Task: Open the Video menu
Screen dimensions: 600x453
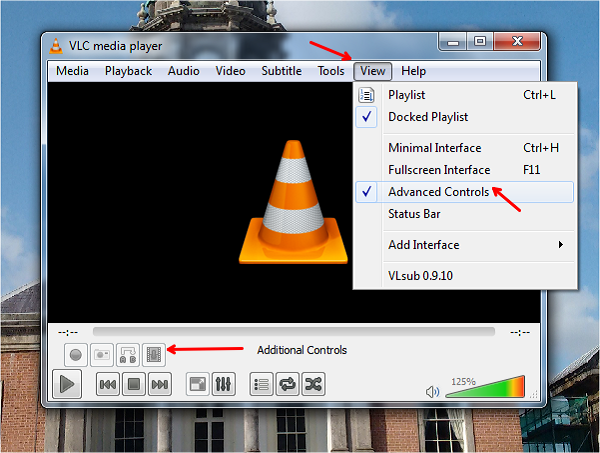Action: point(230,71)
